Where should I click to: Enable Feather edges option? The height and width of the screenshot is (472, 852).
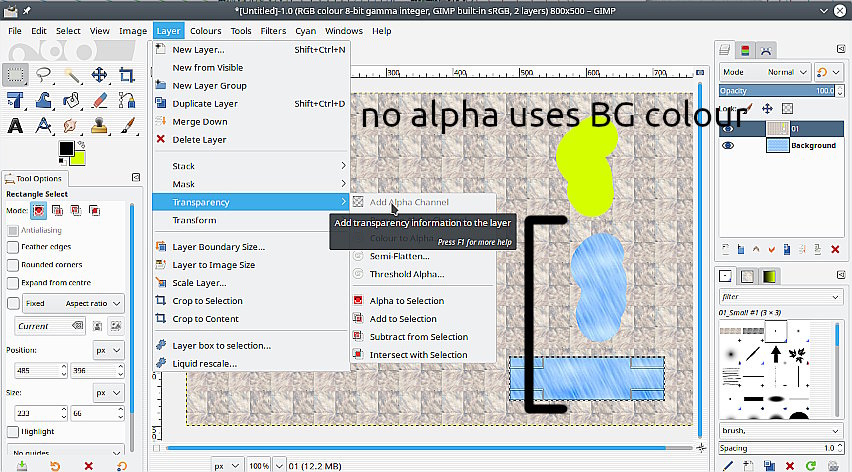click(x=13, y=247)
